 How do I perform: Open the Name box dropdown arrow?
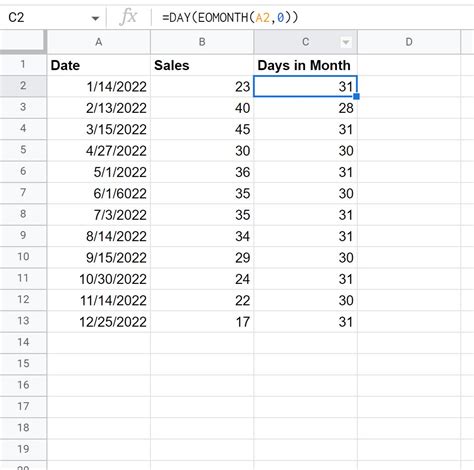[x=95, y=18]
